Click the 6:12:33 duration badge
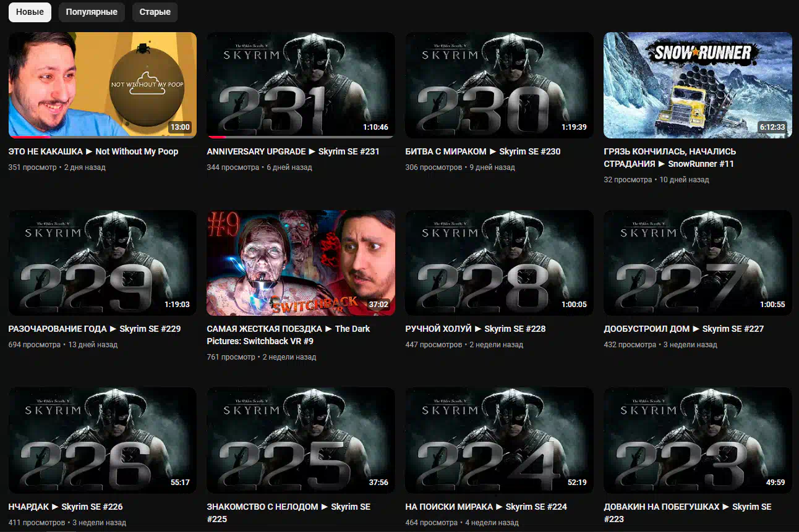 tap(772, 127)
